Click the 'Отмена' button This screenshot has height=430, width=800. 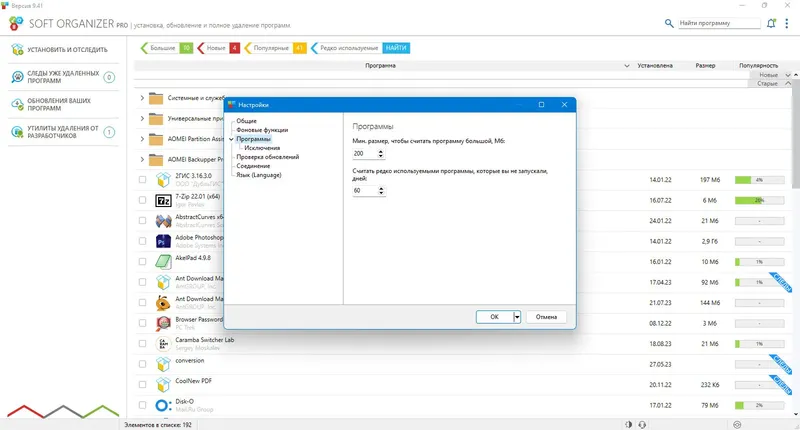click(x=546, y=317)
